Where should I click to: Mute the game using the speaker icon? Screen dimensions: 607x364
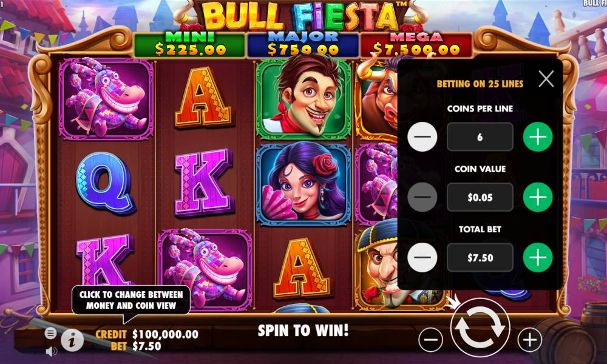point(52,351)
